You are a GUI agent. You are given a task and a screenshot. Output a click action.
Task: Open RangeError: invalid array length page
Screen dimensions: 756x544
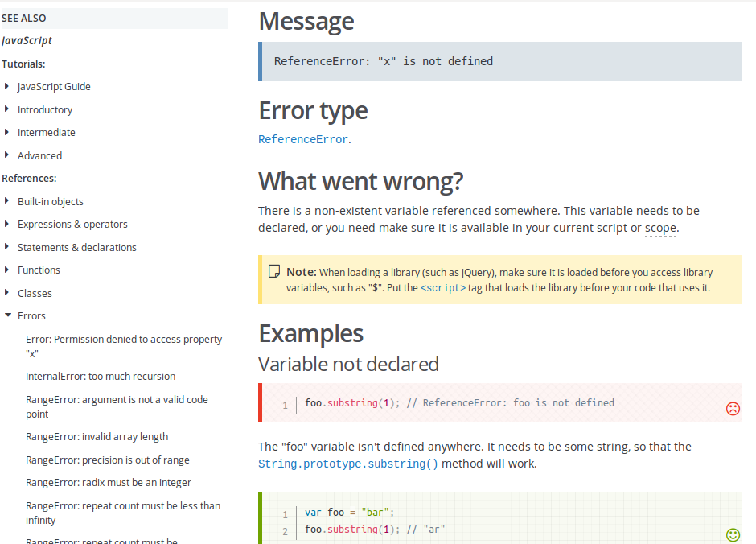97,436
